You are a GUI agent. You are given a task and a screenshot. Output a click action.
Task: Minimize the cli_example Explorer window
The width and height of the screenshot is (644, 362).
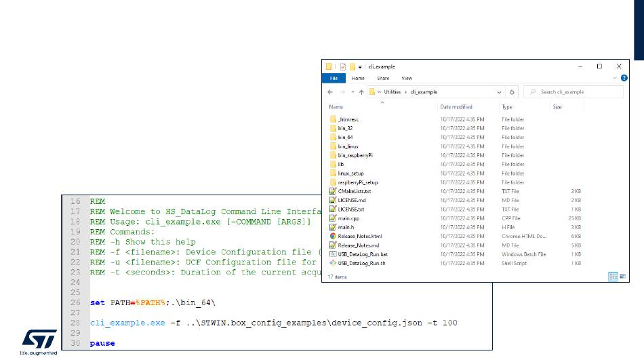580,66
